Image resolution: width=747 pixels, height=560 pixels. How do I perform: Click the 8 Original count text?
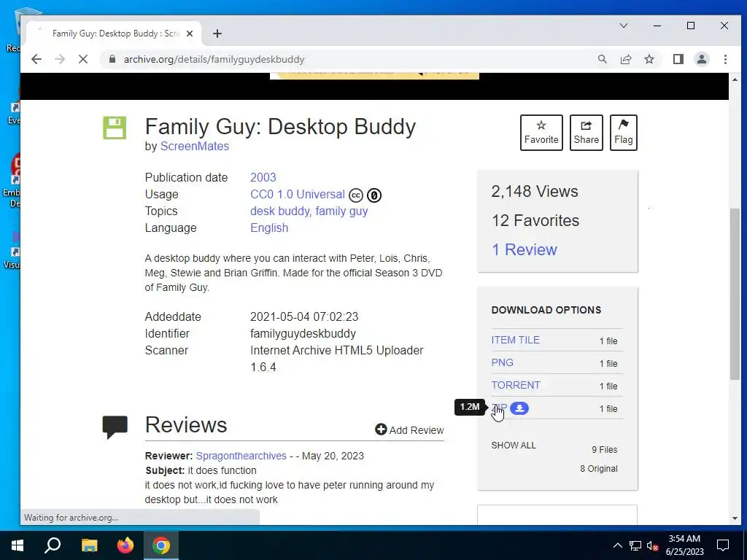tap(598, 469)
